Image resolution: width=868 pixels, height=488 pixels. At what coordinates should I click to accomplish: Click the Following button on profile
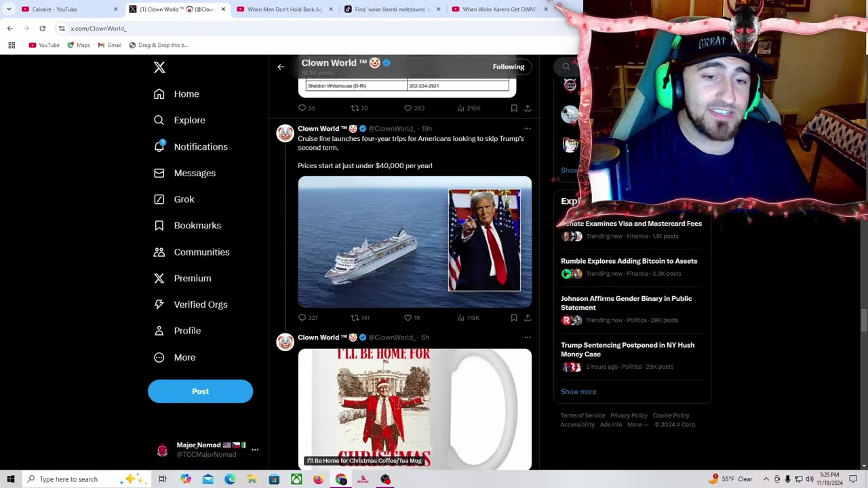tap(509, 67)
